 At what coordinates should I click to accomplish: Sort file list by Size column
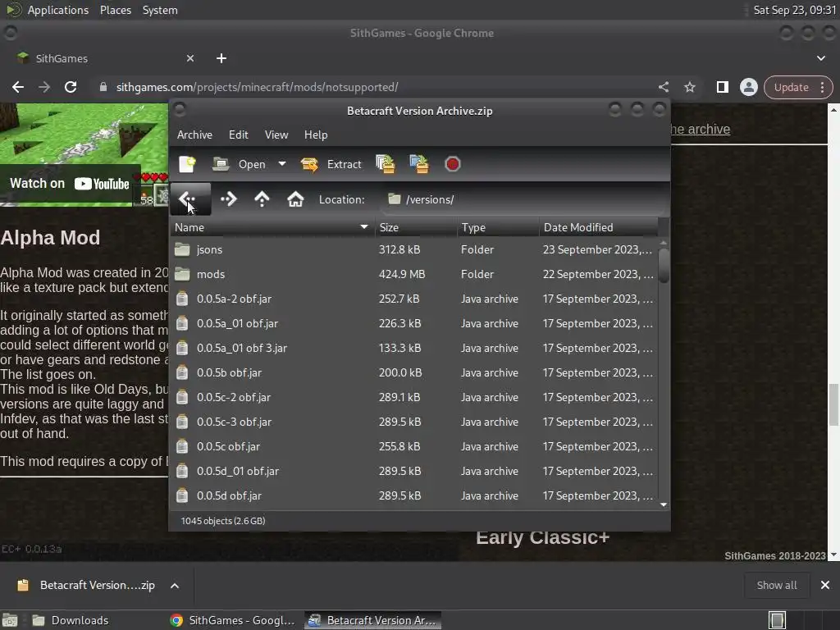pyautogui.click(x=416, y=227)
